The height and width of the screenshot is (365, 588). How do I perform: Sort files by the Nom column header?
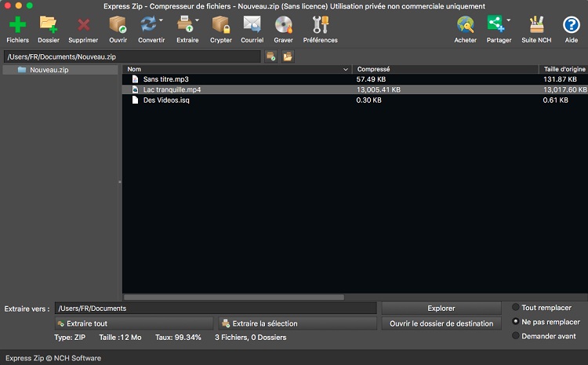click(235, 69)
